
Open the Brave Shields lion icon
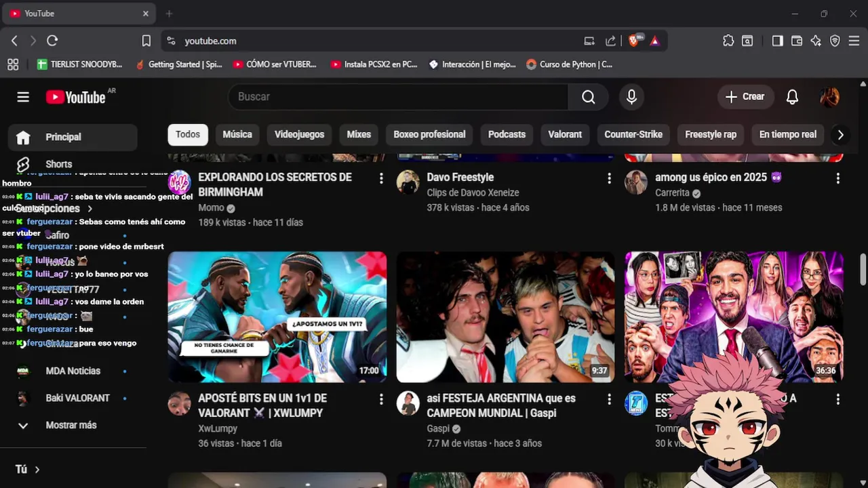(635, 41)
